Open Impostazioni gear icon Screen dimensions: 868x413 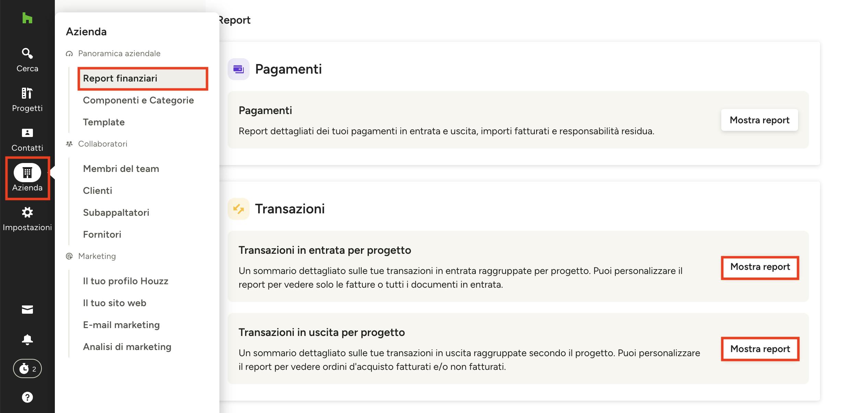[x=27, y=212]
